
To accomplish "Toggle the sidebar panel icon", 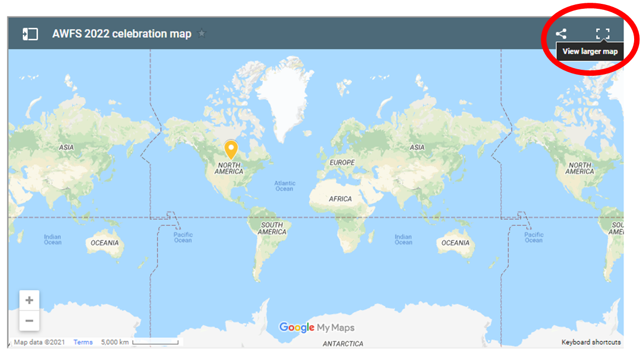I will click(30, 34).
